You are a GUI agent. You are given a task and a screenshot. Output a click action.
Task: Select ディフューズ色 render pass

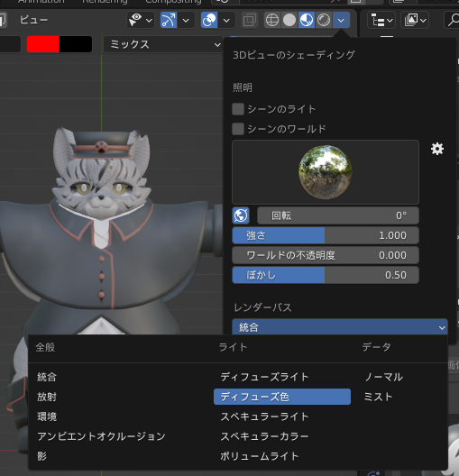(x=282, y=397)
